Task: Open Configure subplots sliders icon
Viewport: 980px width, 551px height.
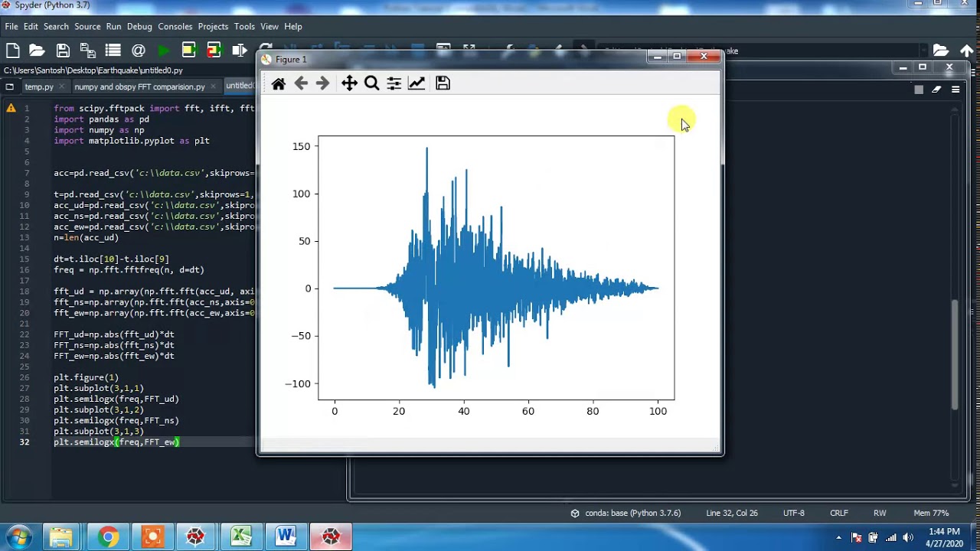Action: (394, 83)
